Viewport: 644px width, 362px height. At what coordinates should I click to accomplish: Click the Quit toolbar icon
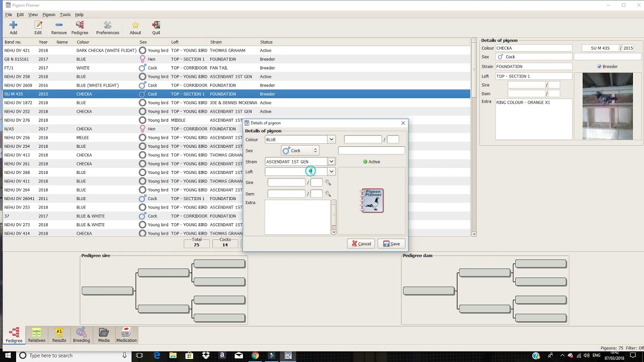coord(156,28)
